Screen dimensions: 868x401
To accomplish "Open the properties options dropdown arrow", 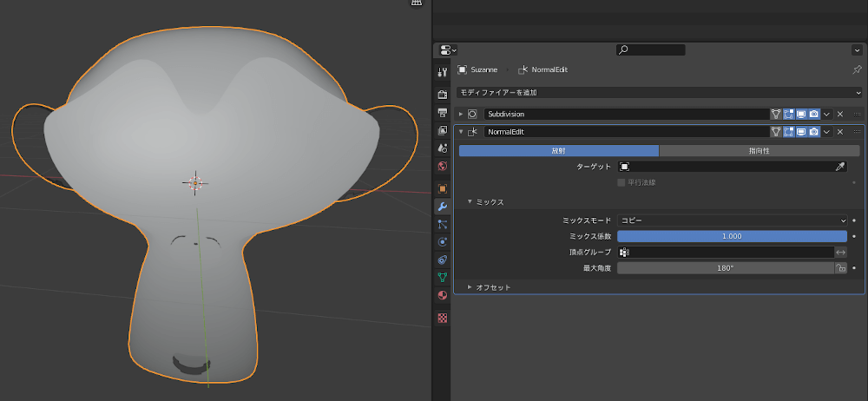I will click(857, 50).
